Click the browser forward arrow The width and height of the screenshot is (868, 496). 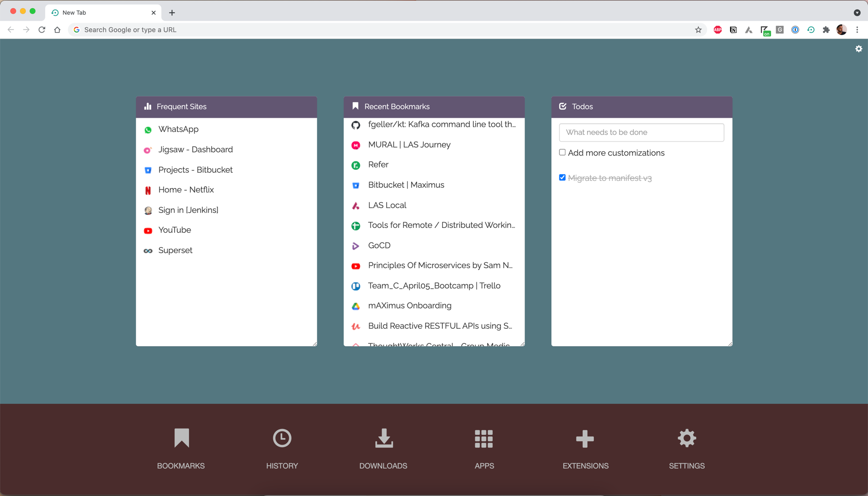pyautogui.click(x=26, y=30)
